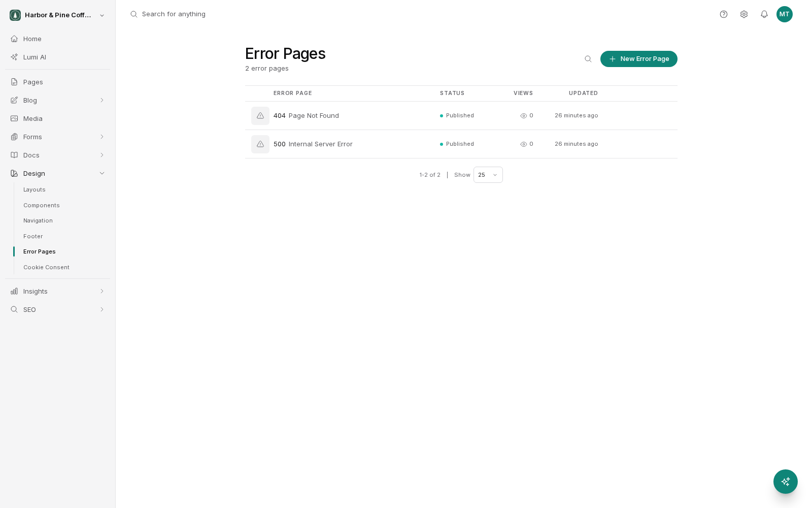
Task: Collapse the Design section chevron
Action: click(x=102, y=173)
